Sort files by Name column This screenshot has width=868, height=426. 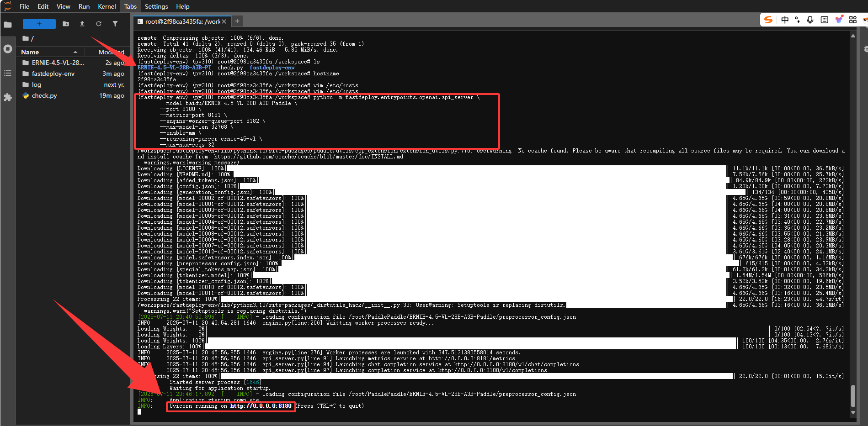(30, 52)
